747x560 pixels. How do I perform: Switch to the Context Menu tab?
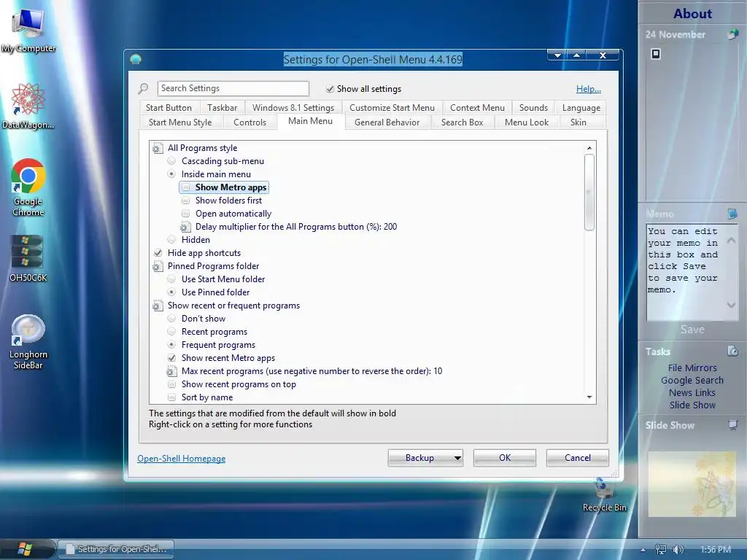click(x=477, y=108)
